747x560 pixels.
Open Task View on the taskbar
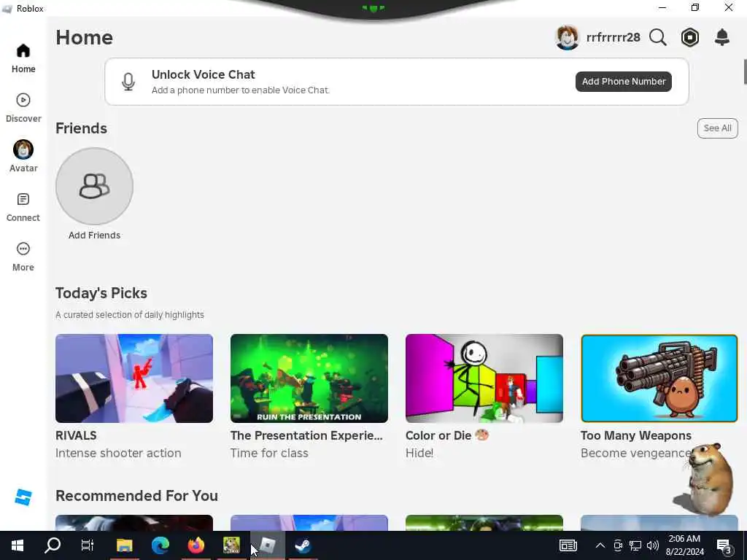(88, 545)
